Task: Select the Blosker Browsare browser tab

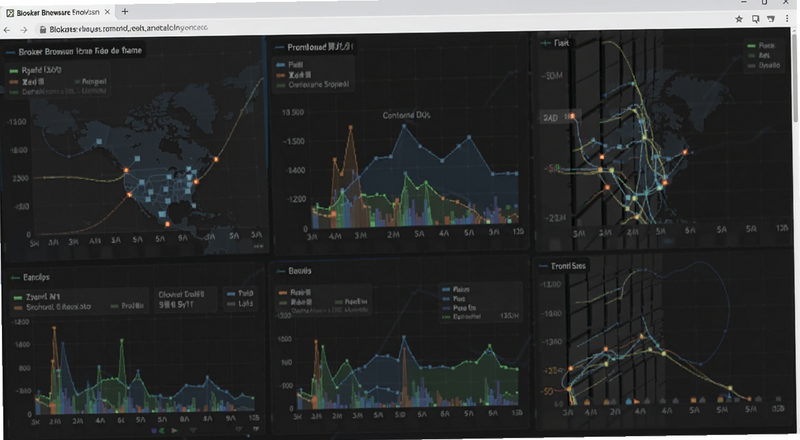Action: click(58, 12)
